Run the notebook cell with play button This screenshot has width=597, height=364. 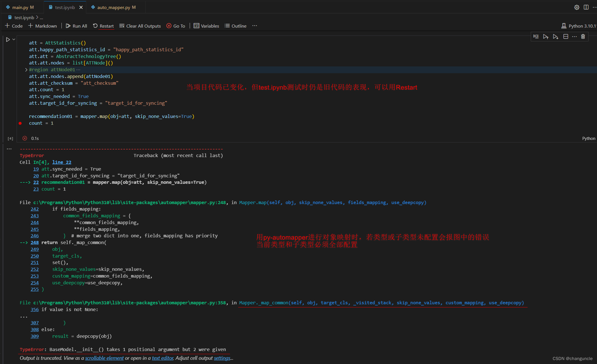pos(8,40)
